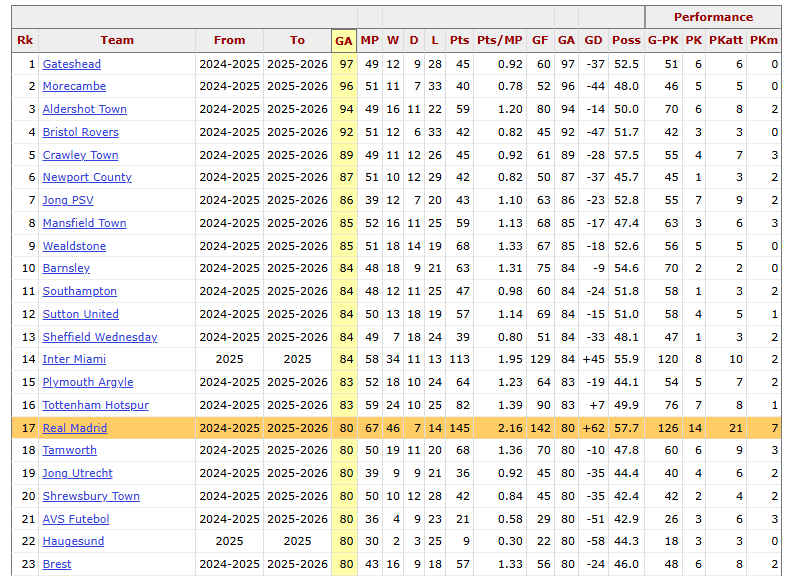Image resolution: width=789 pixels, height=576 pixels.
Task: Sort by Pts column header
Action: pos(459,40)
